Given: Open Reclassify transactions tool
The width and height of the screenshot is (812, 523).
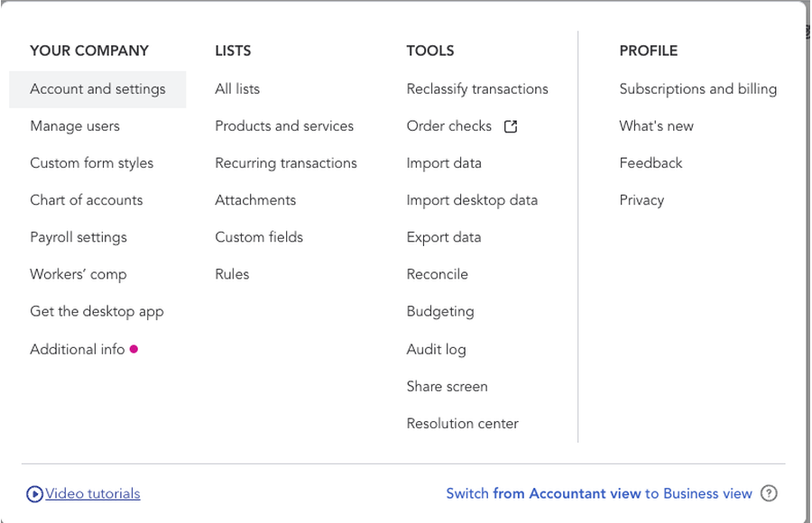Looking at the screenshot, I should point(477,89).
